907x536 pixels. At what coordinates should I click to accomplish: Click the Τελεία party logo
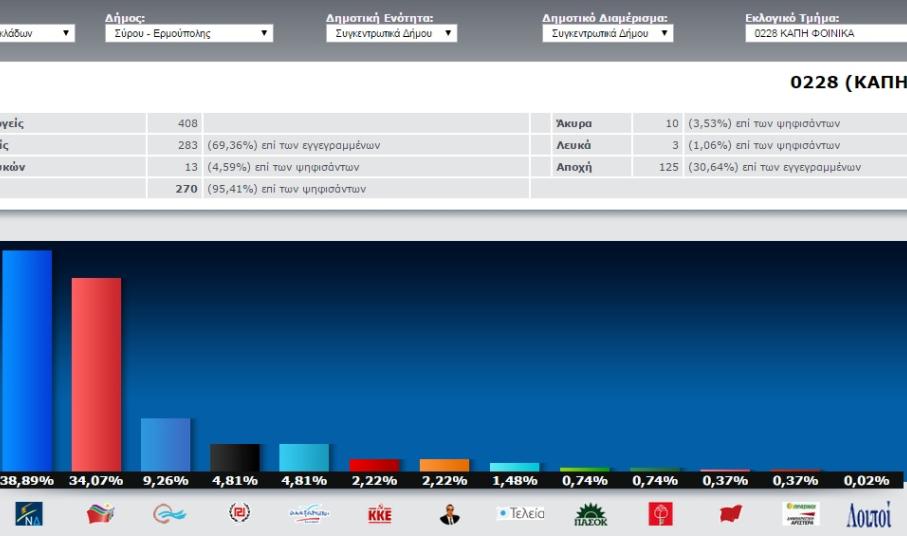pyautogui.click(x=521, y=514)
